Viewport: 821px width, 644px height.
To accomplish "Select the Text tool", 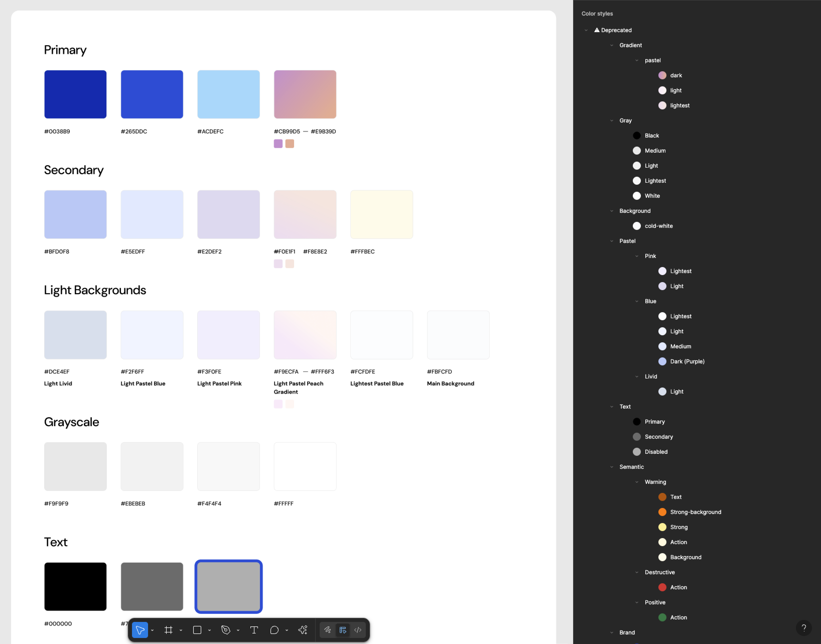I will tap(254, 630).
